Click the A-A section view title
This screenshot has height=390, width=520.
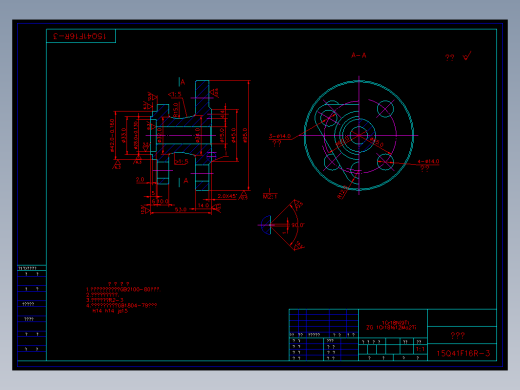pyautogui.click(x=359, y=55)
